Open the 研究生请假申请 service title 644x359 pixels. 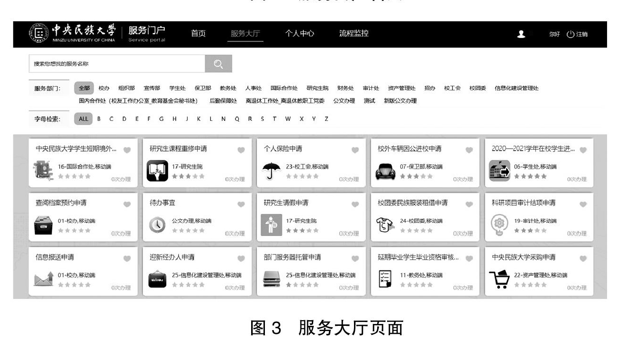286,203
